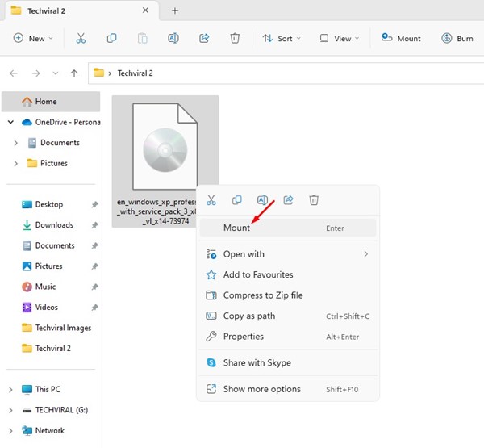This screenshot has height=448, width=484.
Task: Open OneDrive Documents folder
Action: pyautogui.click(x=54, y=143)
